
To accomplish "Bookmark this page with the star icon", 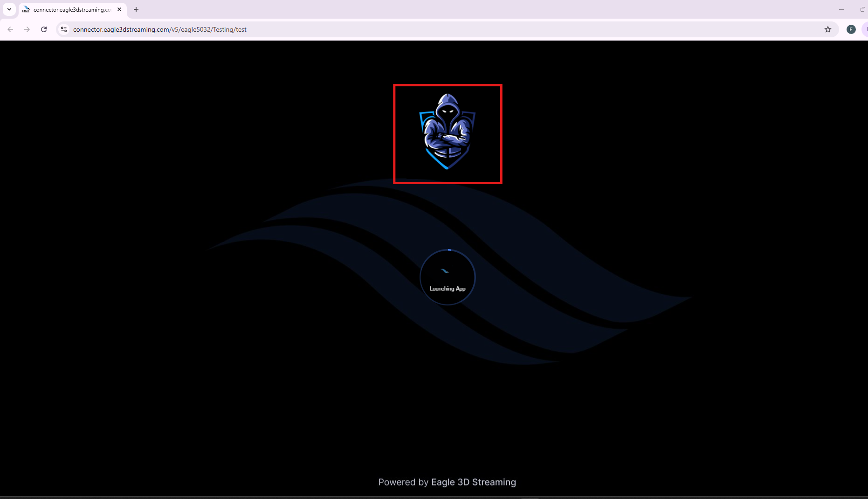I will 827,29.
